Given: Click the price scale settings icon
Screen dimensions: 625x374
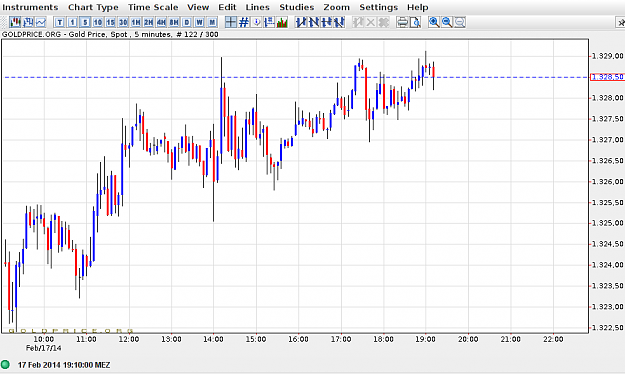Looking at the screenshot, I should tap(269, 22).
